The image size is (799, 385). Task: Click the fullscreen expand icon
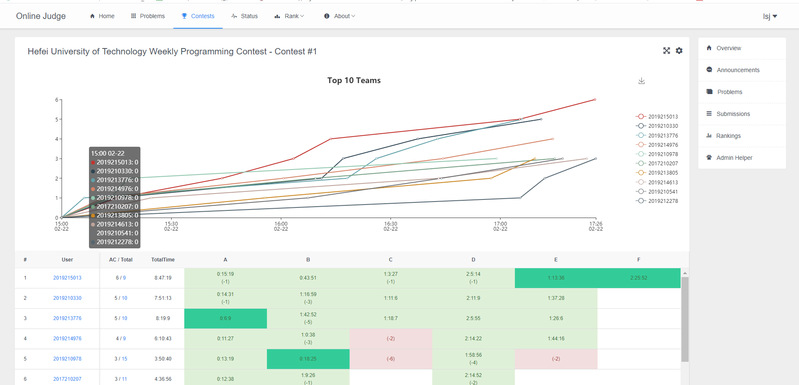(x=666, y=50)
